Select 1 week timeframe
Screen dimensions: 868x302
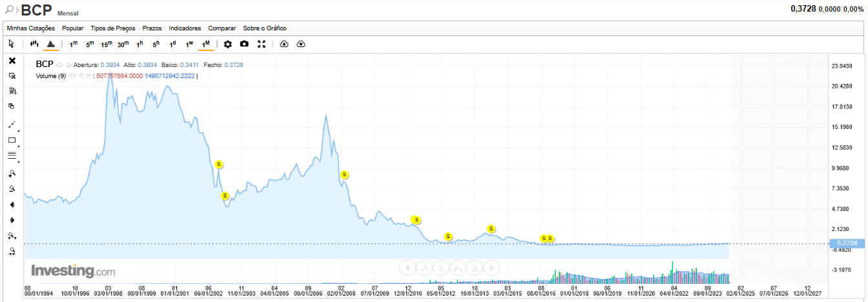(189, 44)
